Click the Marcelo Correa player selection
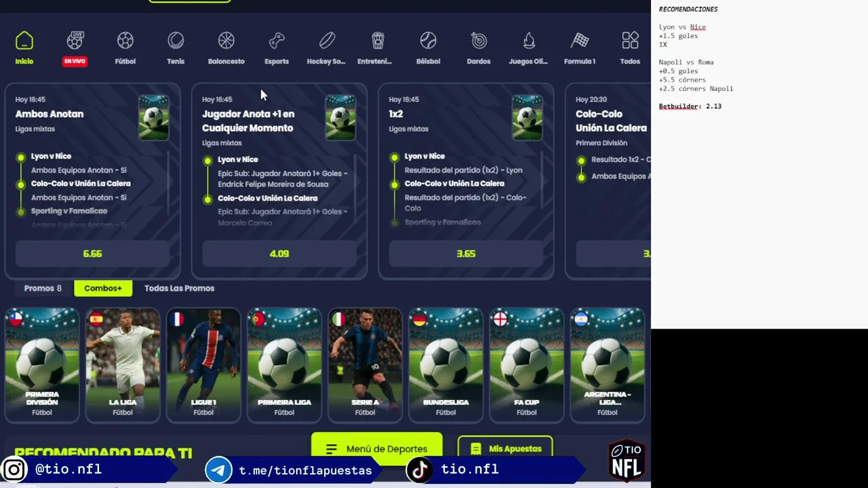The width and height of the screenshot is (868, 488). click(x=245, y=222)
